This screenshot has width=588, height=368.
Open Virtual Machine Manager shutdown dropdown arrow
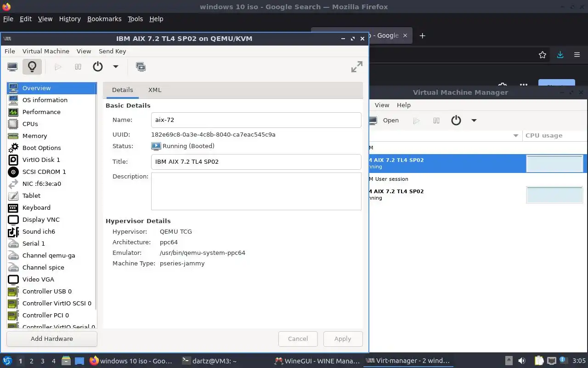pyautogui.click(x=474, y=121)
